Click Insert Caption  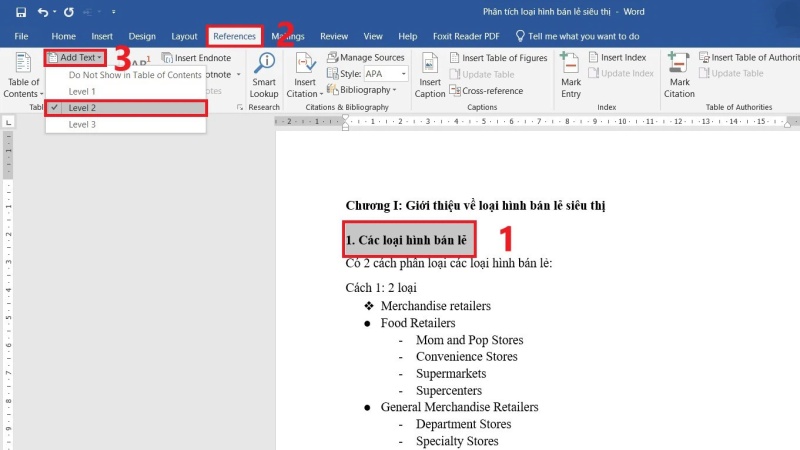tap(430, 76)
